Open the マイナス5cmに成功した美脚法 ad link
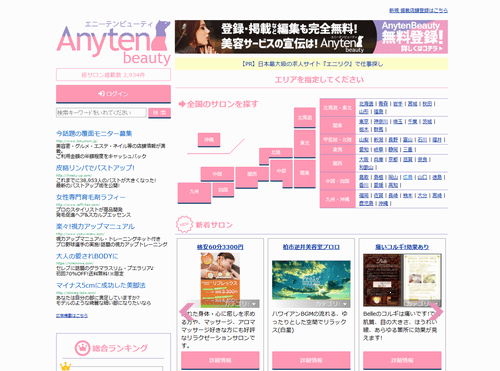The image size is (500, 371). pos(101,285)
